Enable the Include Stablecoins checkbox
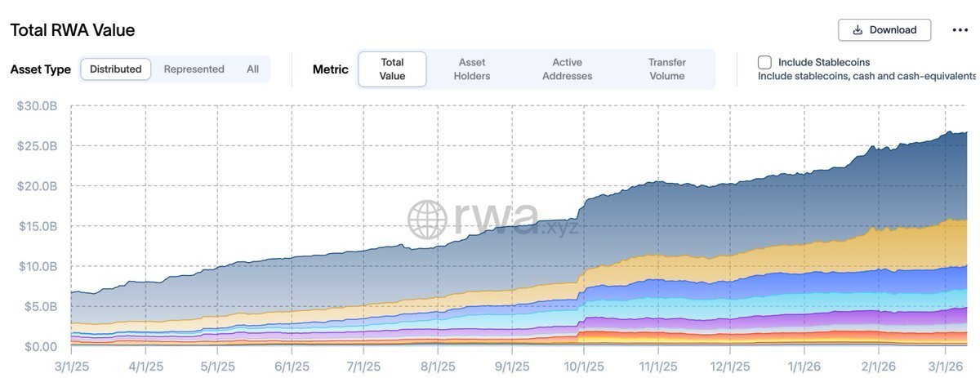 click(764, 62)
